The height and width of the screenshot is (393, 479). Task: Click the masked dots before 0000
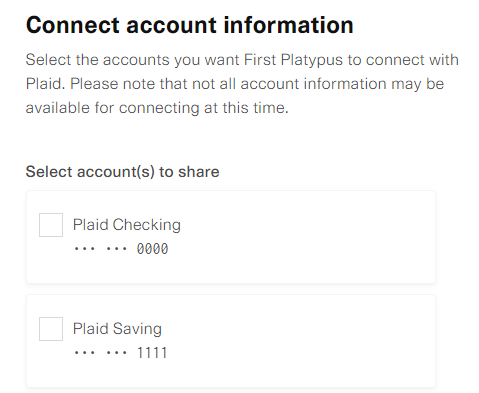[100, 249]
